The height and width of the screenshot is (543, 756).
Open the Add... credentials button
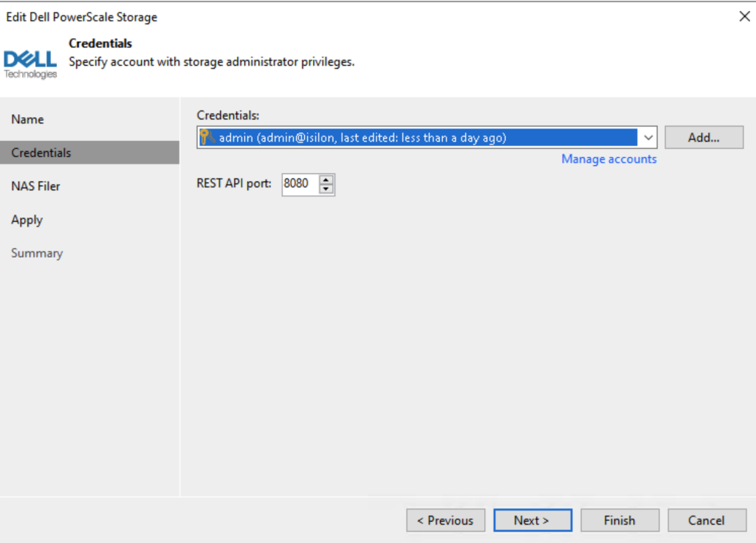tap(704, 137)
